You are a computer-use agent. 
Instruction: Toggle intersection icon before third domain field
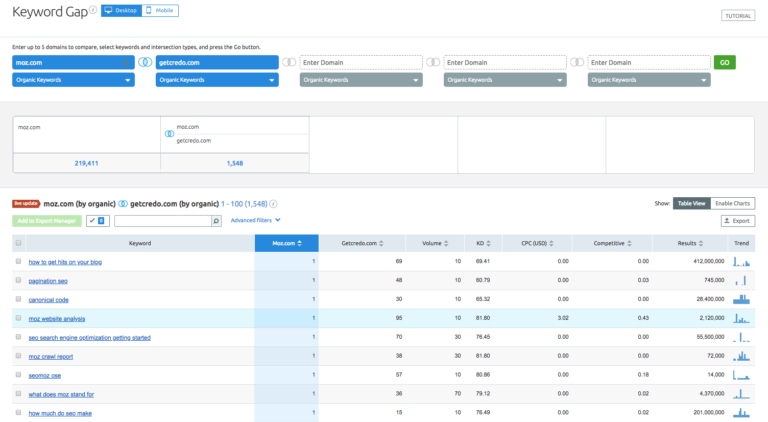coord(289,62)
